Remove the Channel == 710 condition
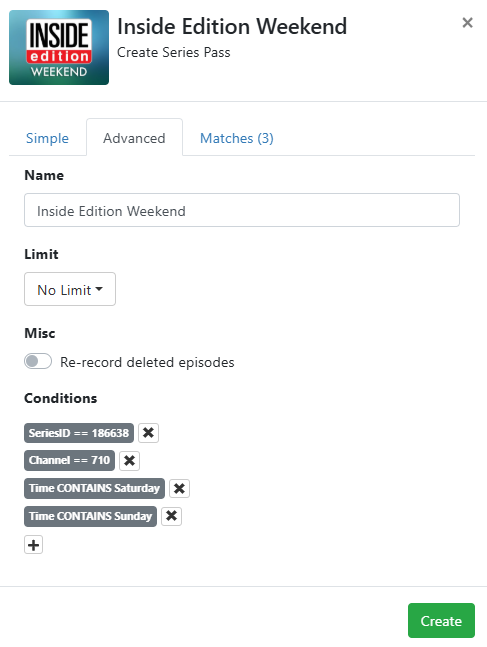 tap(129, 460)
